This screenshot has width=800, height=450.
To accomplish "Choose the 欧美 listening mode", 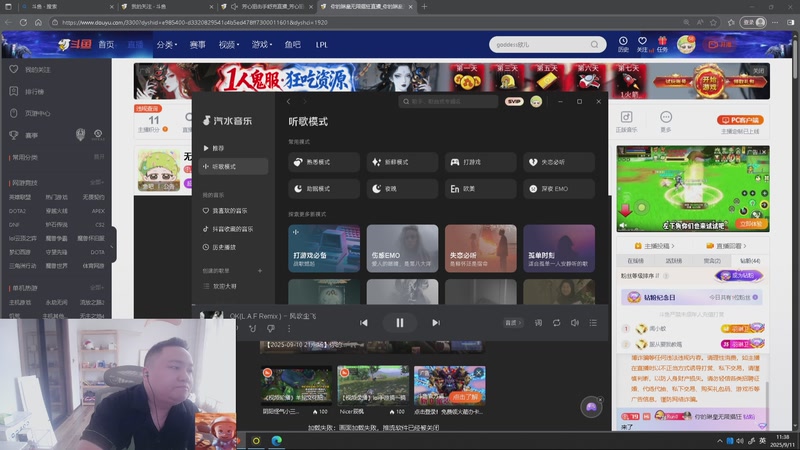I will 481,189.
